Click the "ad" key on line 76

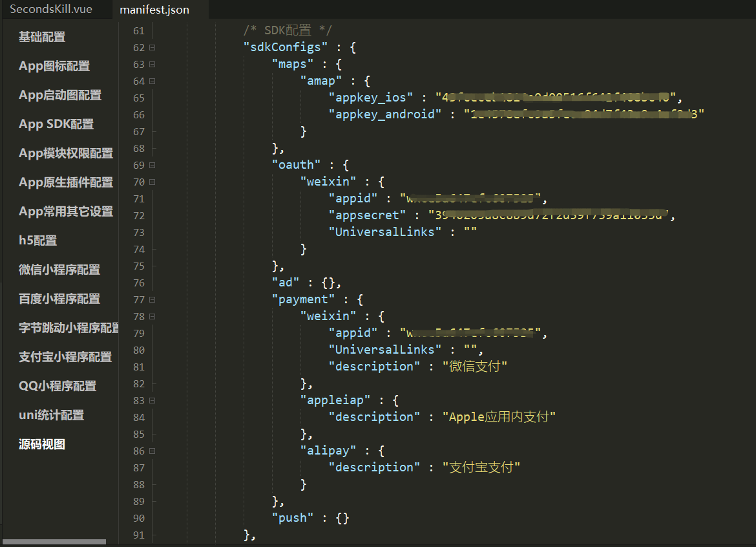[x=286, y=282]
